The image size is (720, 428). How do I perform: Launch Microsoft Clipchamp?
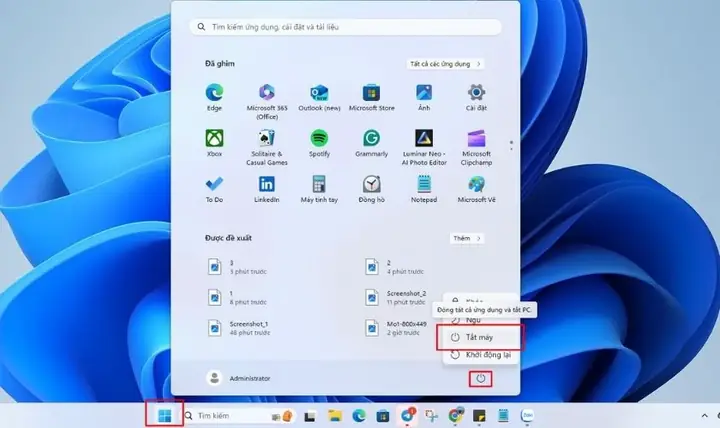pyautogui.click(x=476, y=147)
